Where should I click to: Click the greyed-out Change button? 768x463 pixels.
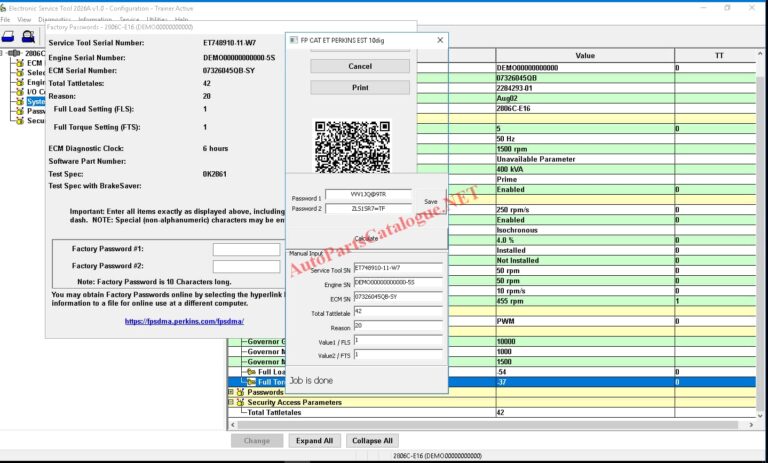point(257,440)
